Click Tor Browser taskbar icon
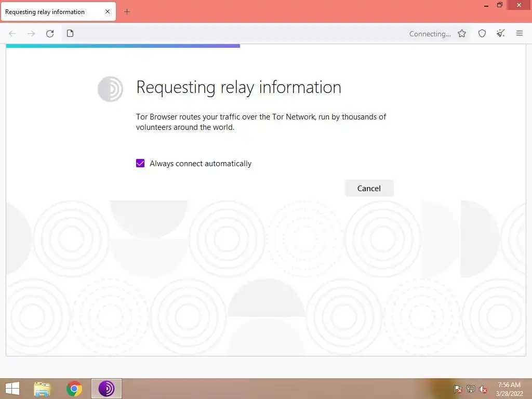The height and width of the screenshot is (399, 532). pos(106,389)
